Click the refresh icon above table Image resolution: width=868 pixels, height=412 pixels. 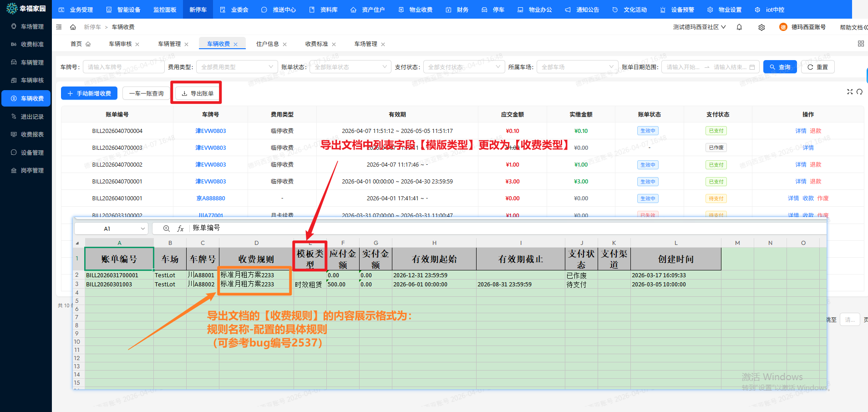click(859, 92)
